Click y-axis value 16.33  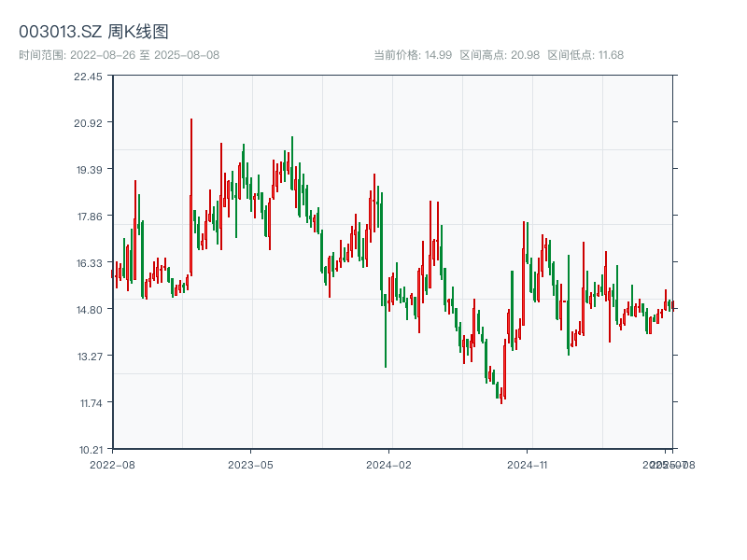pos(89,263)
